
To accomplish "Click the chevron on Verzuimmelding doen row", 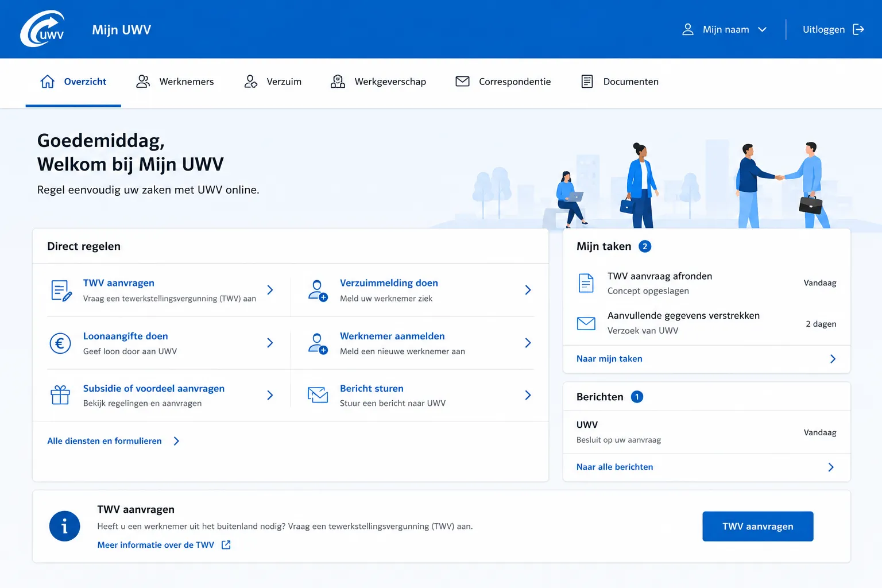I will (528, 290).
